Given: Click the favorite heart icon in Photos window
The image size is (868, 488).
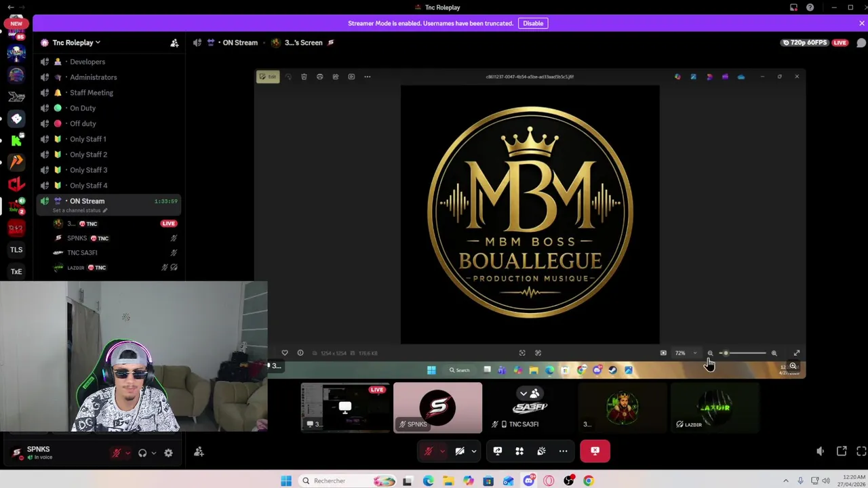Looking at the screenshot, I should click(285, 353).
